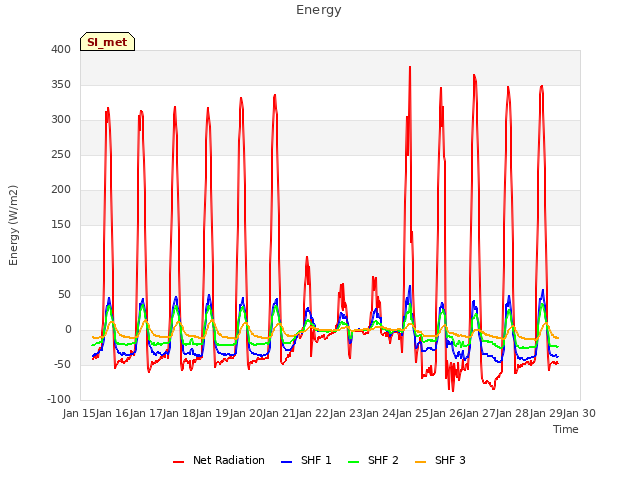Click the Jan 29 x-axis label
The height and width of the screenshot is (480, 640).
tap(546, 413)
